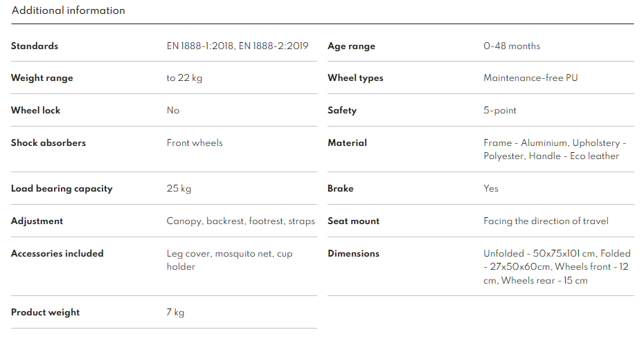Image resolution: width=644 pixels, height=341 pixels.
Task: Click the Shock absorbers label
Action: point(48,143)
